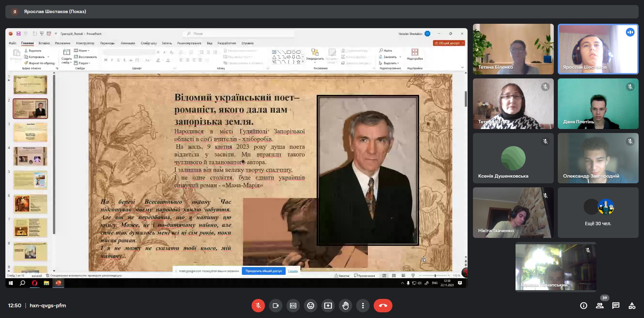The height and width of the screenshot is (318, 644).
Task: Unmute the microphone in Meet controls
Action: (258, 306)
